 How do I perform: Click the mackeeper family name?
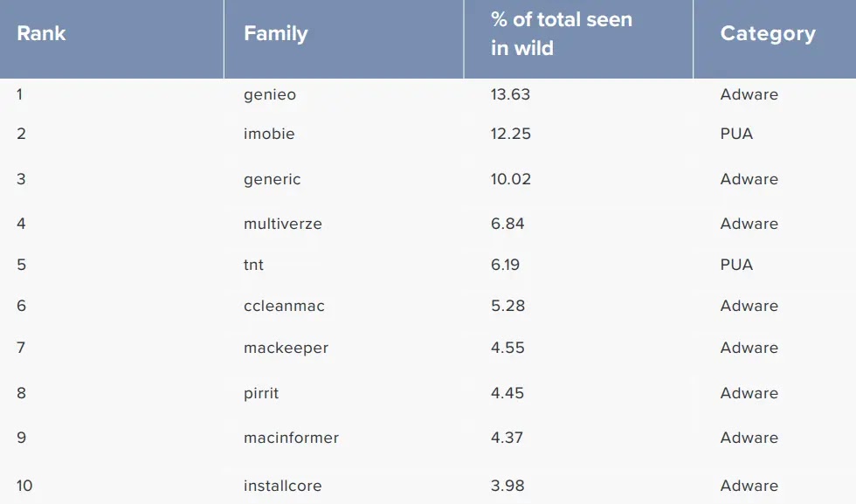pyautogui.click(x=286, y=348)
